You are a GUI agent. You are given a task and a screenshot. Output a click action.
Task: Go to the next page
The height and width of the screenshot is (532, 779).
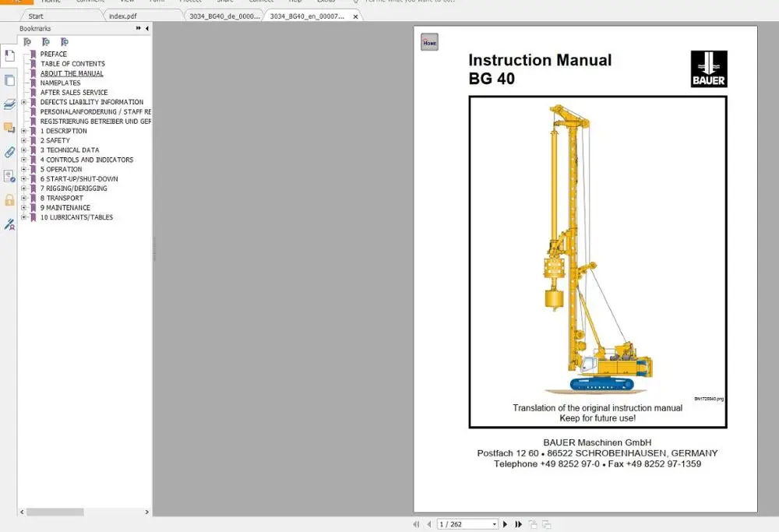[506, 524]
